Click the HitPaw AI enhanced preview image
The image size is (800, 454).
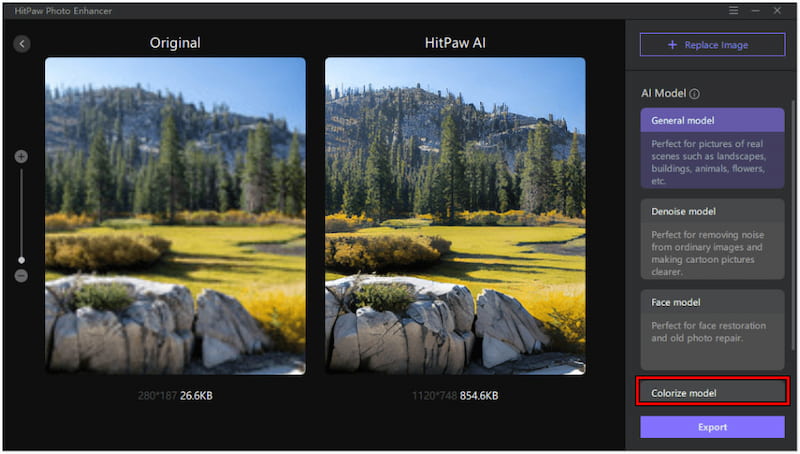point(455,216)
